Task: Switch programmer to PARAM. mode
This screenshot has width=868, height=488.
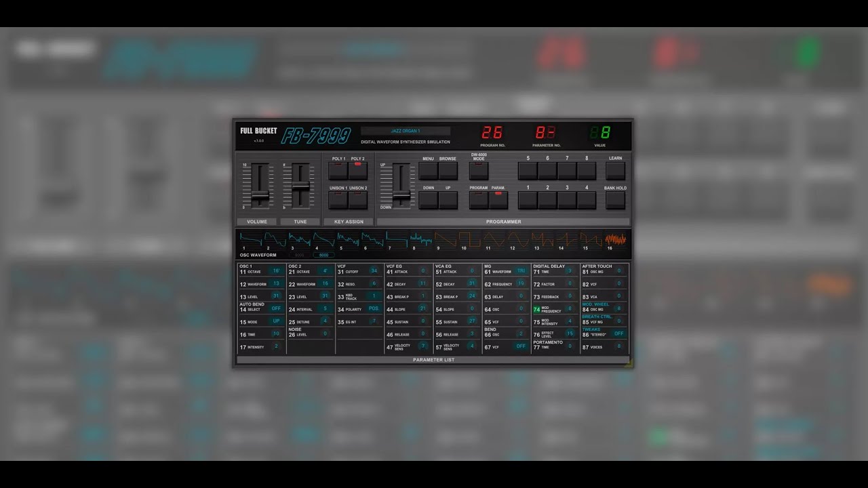Action: coord(498,200)
